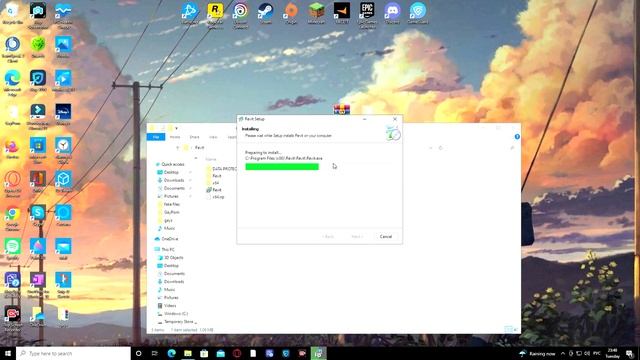Open Task View on the taskbar
The width and height of the screenshot is (640, 360).
155,353
